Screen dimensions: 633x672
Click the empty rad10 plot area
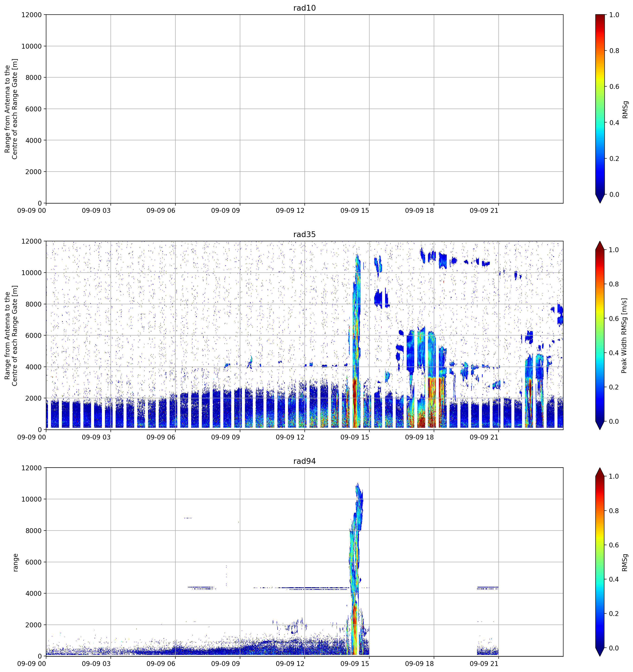coord(304,109)
